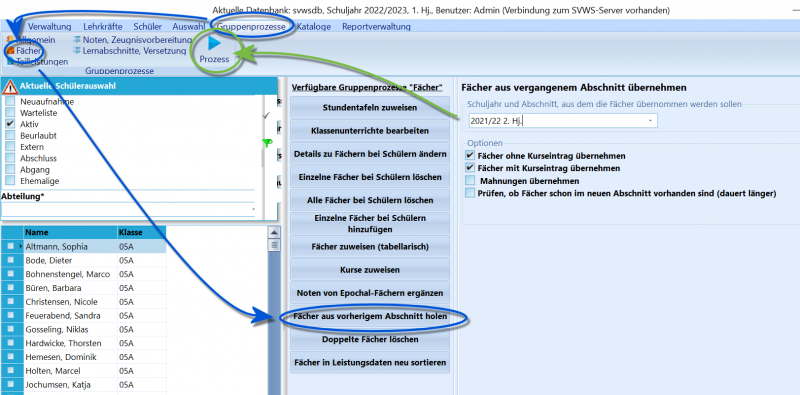Tick the Abschluss status checkbox
The height and width of the screenshot is (395, 800).
point(10,158)
